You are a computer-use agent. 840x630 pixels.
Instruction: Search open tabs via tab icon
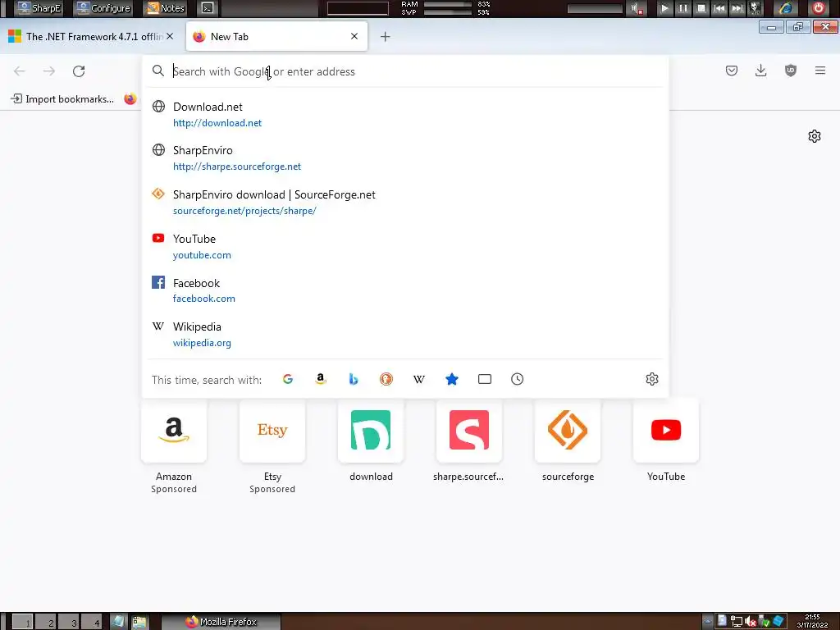coord(484,379)
